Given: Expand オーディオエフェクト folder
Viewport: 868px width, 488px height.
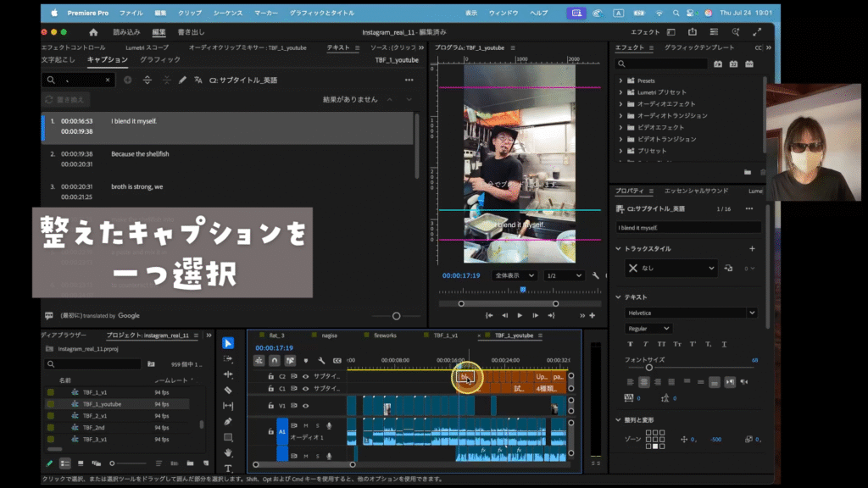Looking at the screenshot, I should pos(620,104).
